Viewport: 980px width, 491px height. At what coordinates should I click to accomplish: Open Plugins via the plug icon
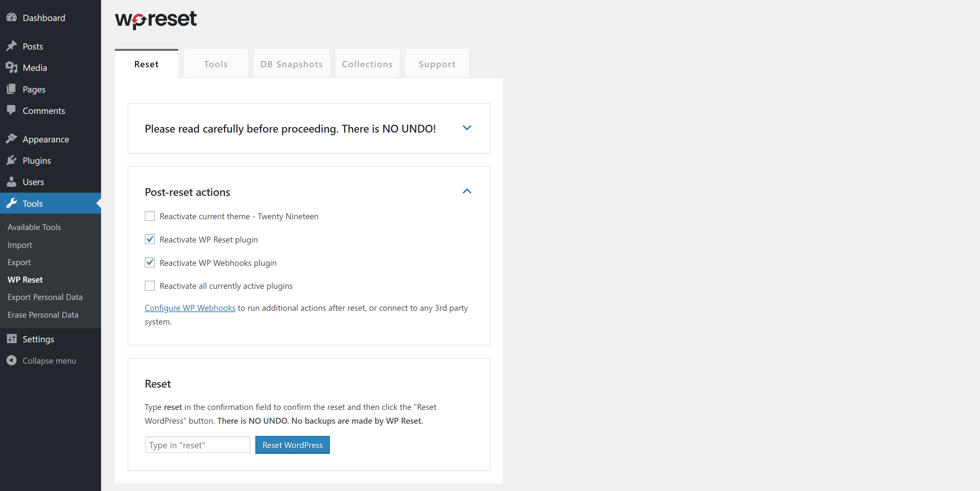(11, 160)
